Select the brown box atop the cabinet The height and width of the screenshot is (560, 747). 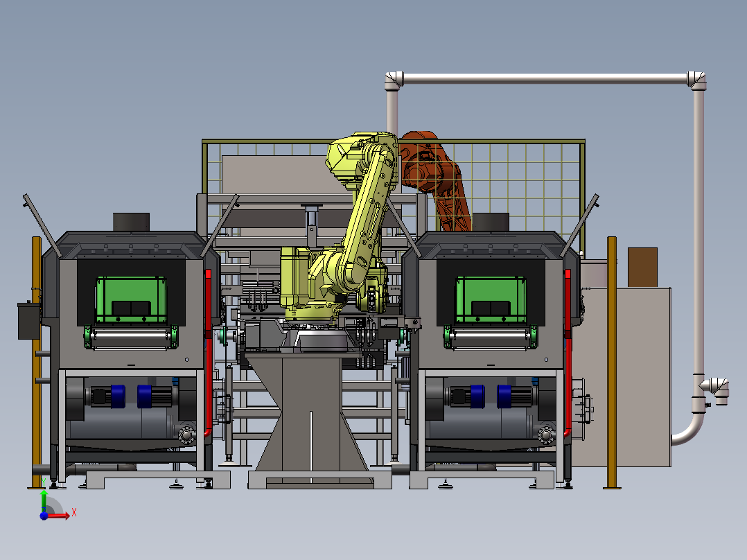642,268
